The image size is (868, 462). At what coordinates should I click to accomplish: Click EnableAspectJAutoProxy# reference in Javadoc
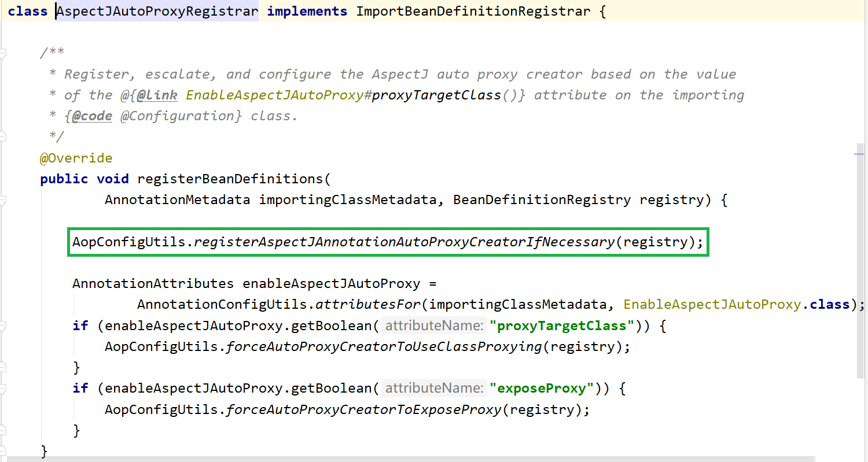[278, 95]
